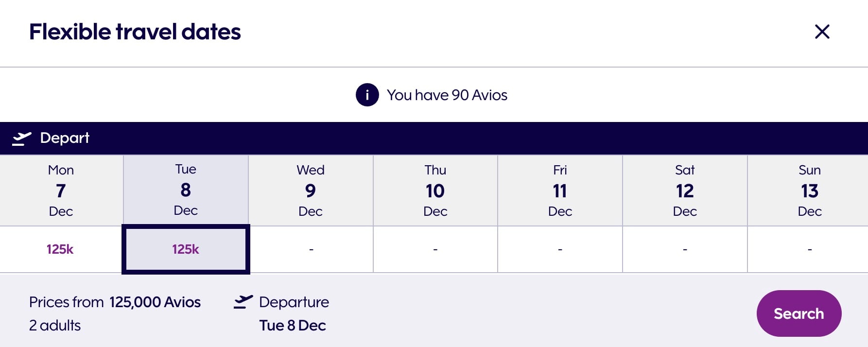Screen dimensions: 868x347
Task: Click the dash under Sun 13 Dec
Action: point(809,249)
